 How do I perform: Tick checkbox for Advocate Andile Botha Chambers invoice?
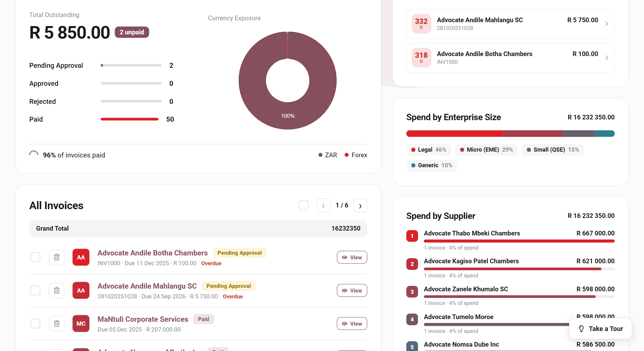click(x=35, y=257)
